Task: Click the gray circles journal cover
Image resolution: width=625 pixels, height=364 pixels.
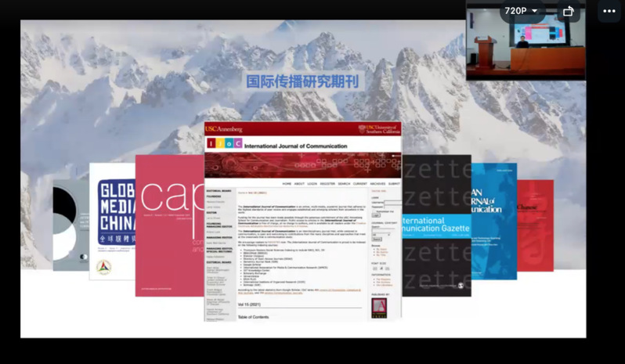Action: [x=71, y=225]
